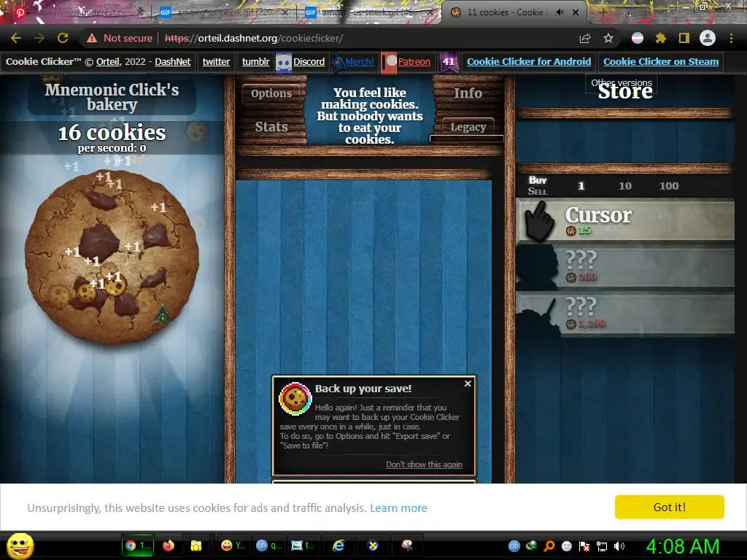Viewport: 747px width, 560px height.
Task: Open the tumblr link
Action: point(255,61)
